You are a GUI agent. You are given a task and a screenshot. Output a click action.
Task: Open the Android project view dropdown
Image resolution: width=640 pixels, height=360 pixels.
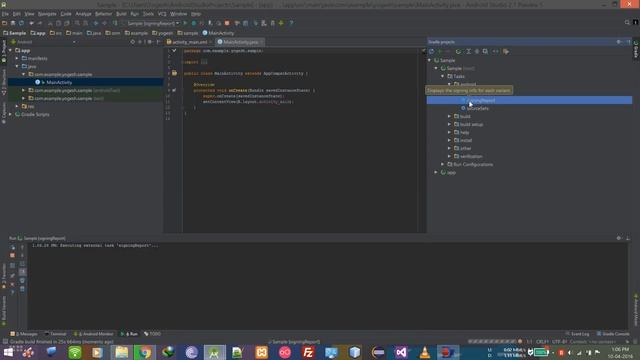coord(44,42)
